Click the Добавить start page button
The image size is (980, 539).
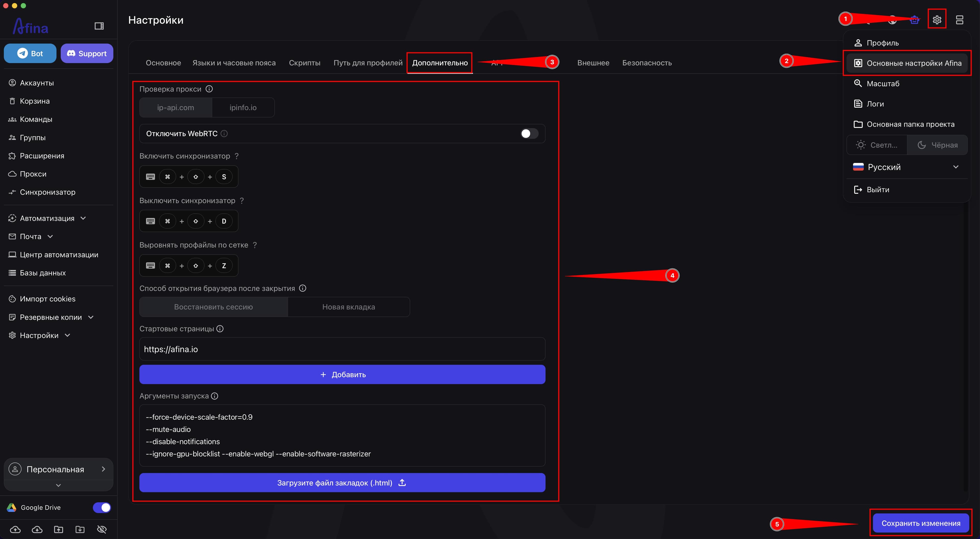(x=342, y=374)
